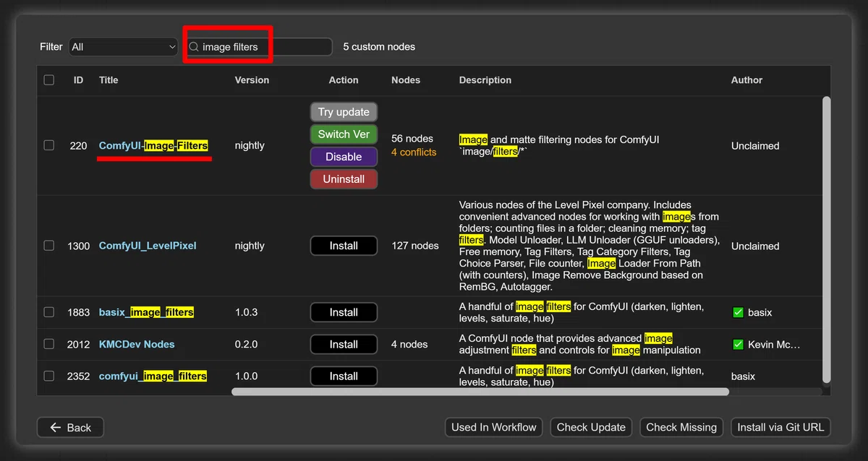Viewport: 868px width, 461px height.
Task: Click the 127 nodes count
Action: click(415, 246)
